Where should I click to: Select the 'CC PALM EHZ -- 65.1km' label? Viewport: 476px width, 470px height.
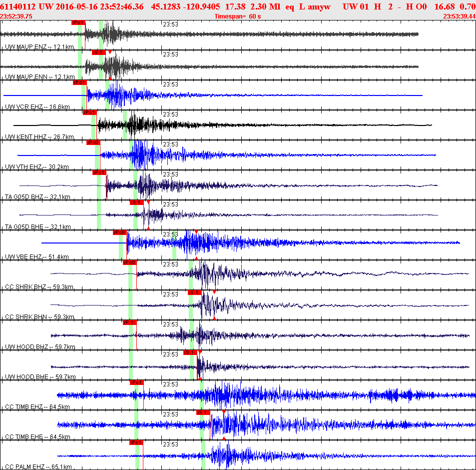click(x=38, y=467)
